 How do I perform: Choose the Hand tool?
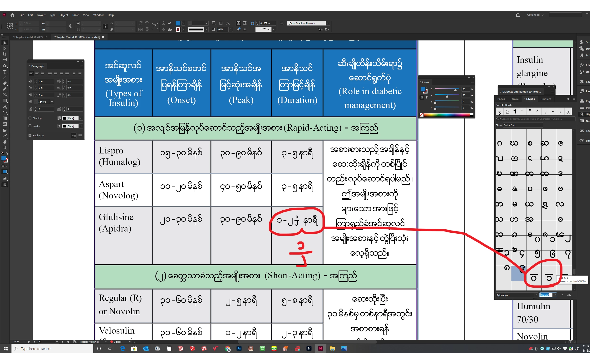pyautogui.click(x=5, y=142)
